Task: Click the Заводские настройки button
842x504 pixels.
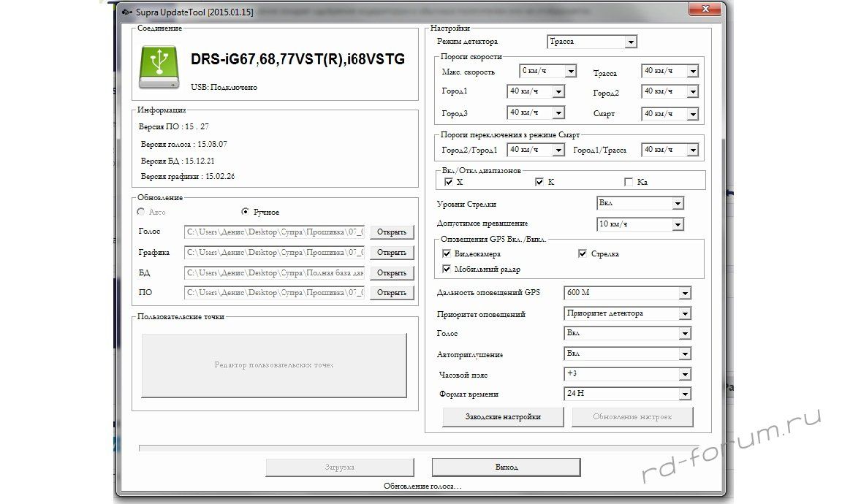Action: (x=503, y=416)
